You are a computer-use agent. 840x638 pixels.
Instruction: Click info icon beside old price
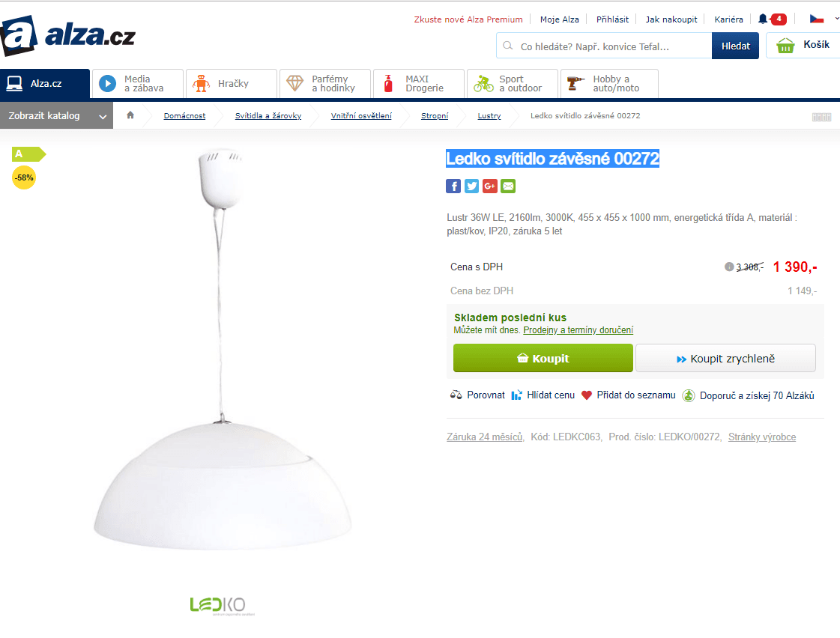pos(728,267)
